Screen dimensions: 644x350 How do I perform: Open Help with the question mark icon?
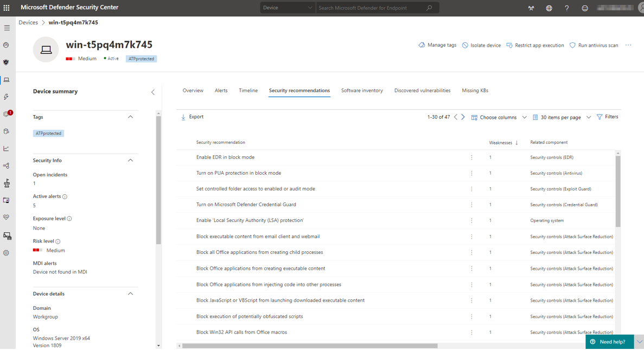(566, 8)
